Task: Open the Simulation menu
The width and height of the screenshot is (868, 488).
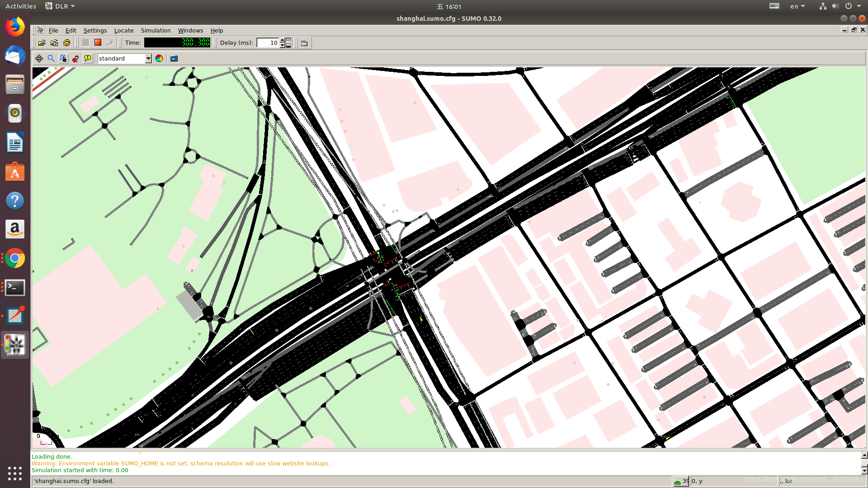Action: [x=156, y=30]
